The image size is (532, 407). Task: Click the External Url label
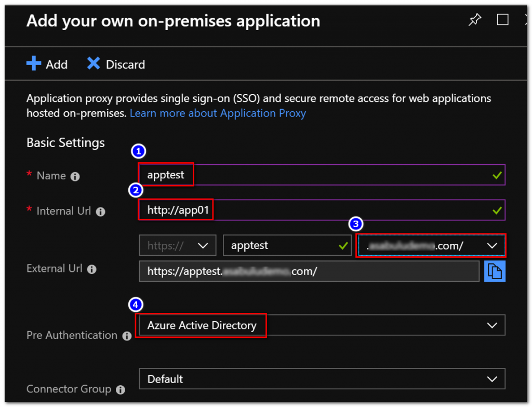click(54, 269)
